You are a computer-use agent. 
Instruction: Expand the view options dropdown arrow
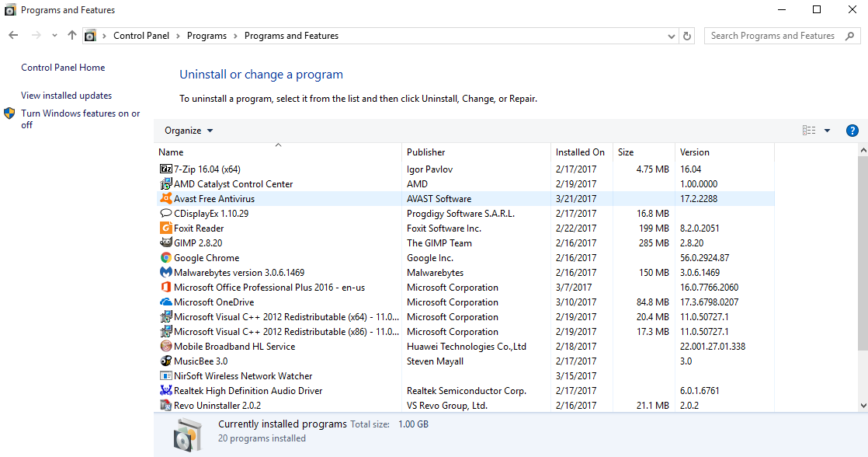[827, 131]
